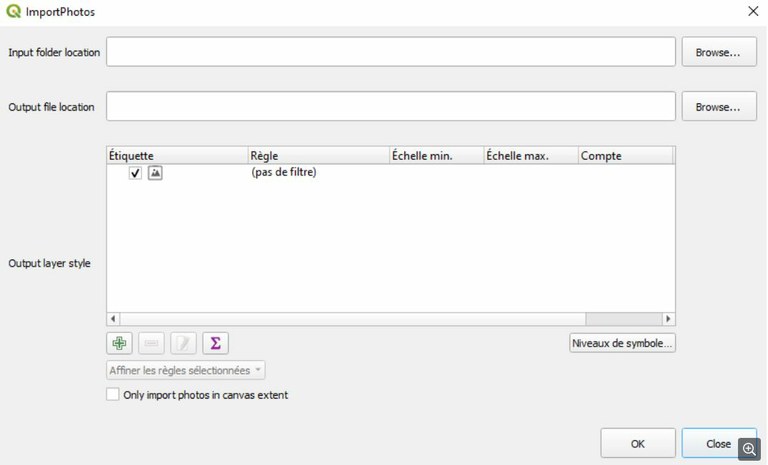This screenshot has height=465, width=768.
Task: Open Niveaux de symbole settings
Action: pyautogui.click(x=622, y=343)
